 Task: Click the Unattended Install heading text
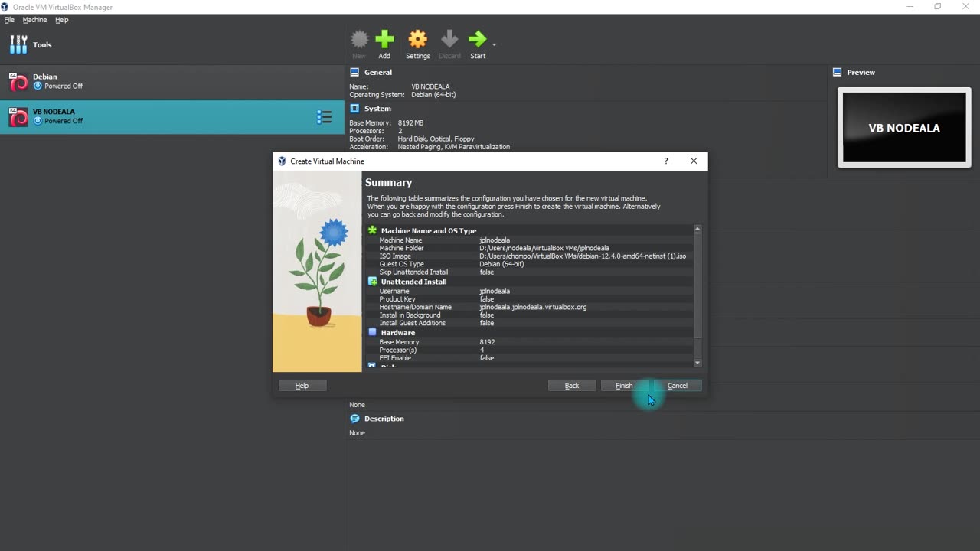(x=413, y=282)
